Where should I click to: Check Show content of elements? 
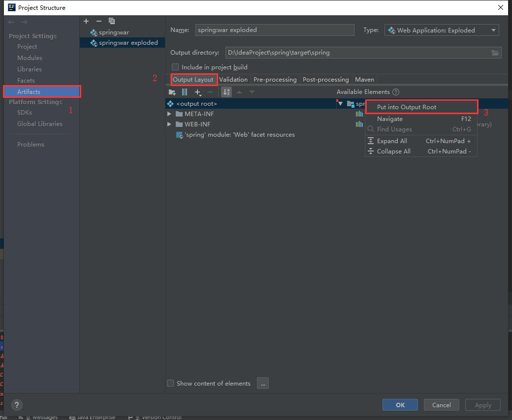coord(170,384)
